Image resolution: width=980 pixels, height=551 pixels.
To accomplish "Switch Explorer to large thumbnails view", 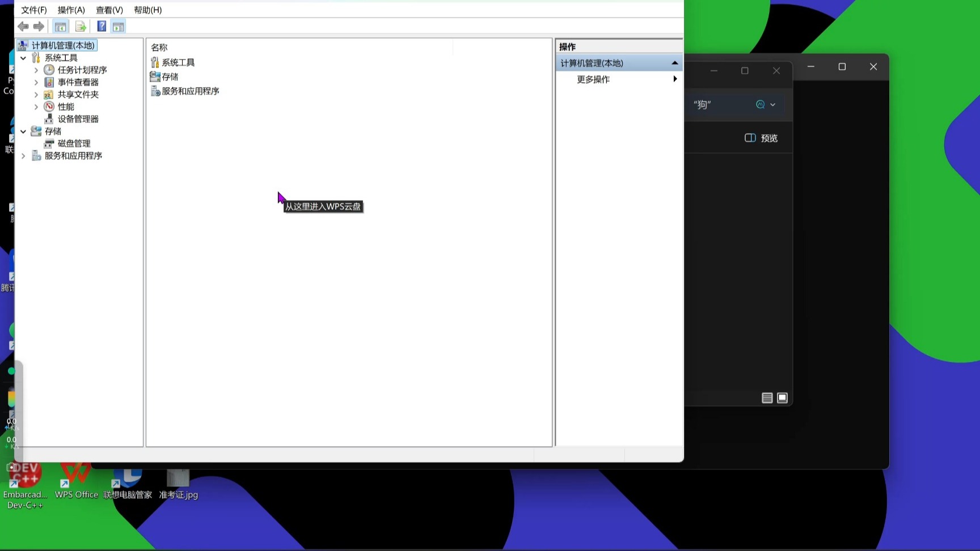I will [x=783, y=398].
